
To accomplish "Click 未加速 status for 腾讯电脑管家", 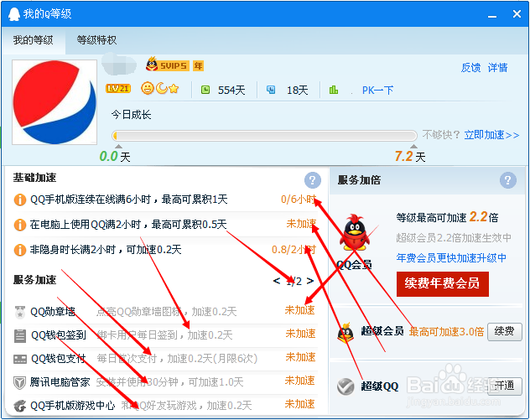I will pos(300,381).
